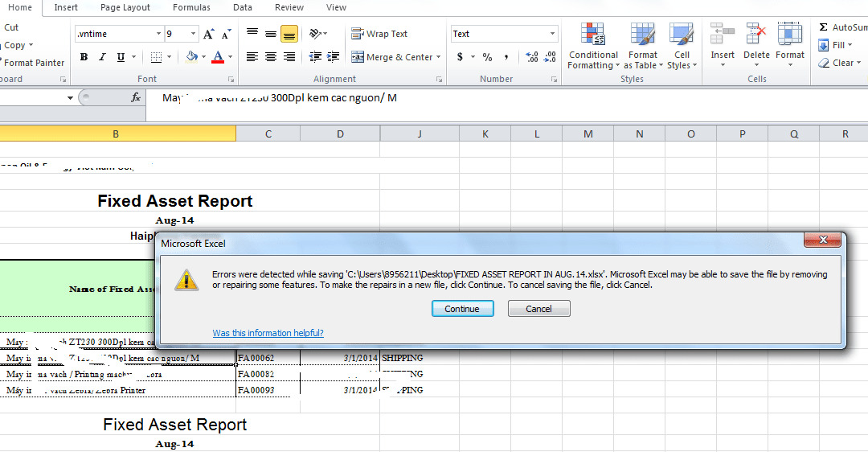Apply the red Font Color
Image resolution: width=868 pixels, height=452 pixels.
pyautogui.click(x=218, y=57)
